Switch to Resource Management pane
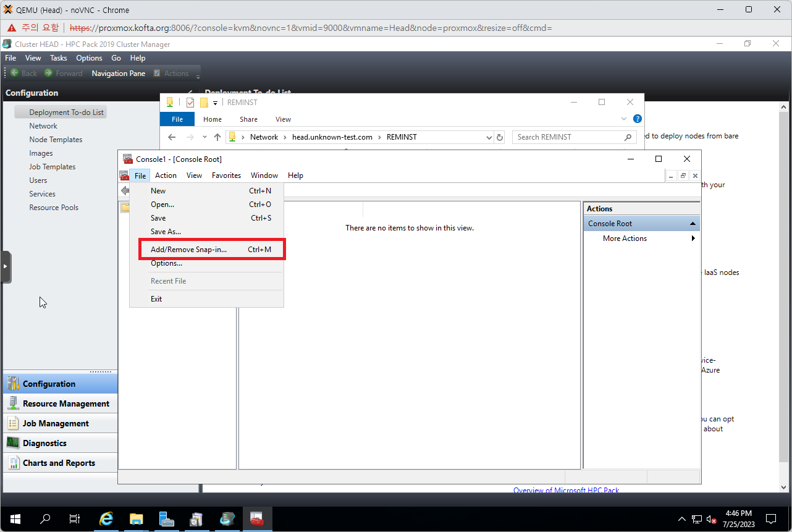Image resolution: width=792 pixels, height=532 pixels. 65,403
